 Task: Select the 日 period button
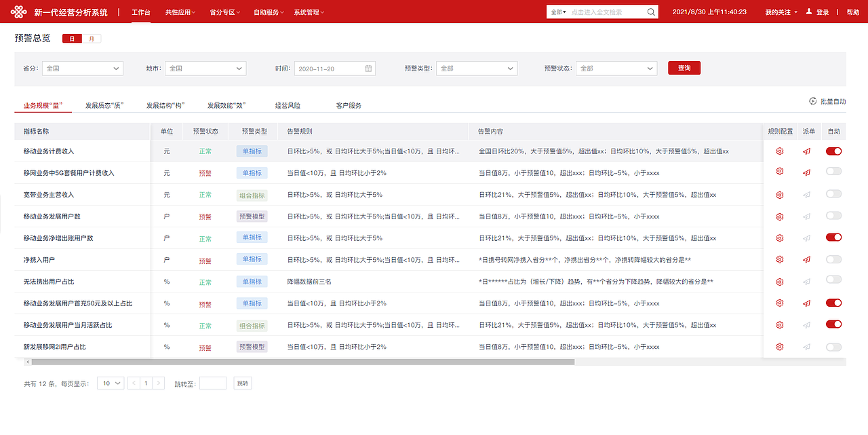point(73,39)
